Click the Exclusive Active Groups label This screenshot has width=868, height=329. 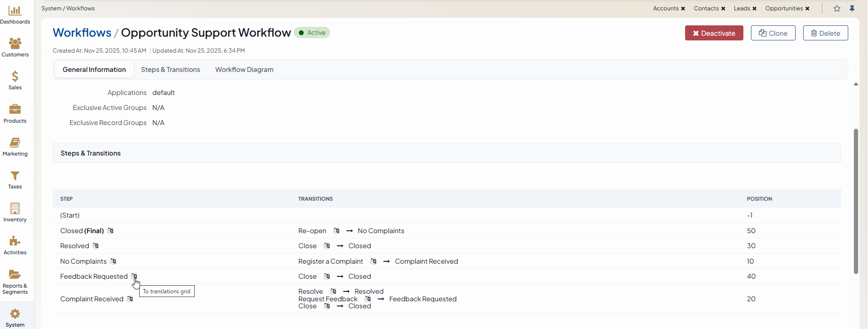(110, 108)
